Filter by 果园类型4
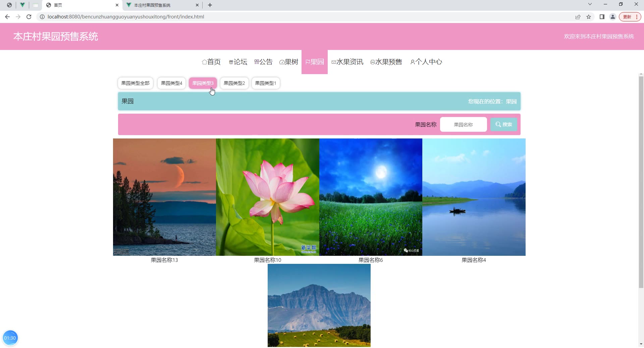Image resolution: width=644 pixels, height=348 pixels. [171, 83]
